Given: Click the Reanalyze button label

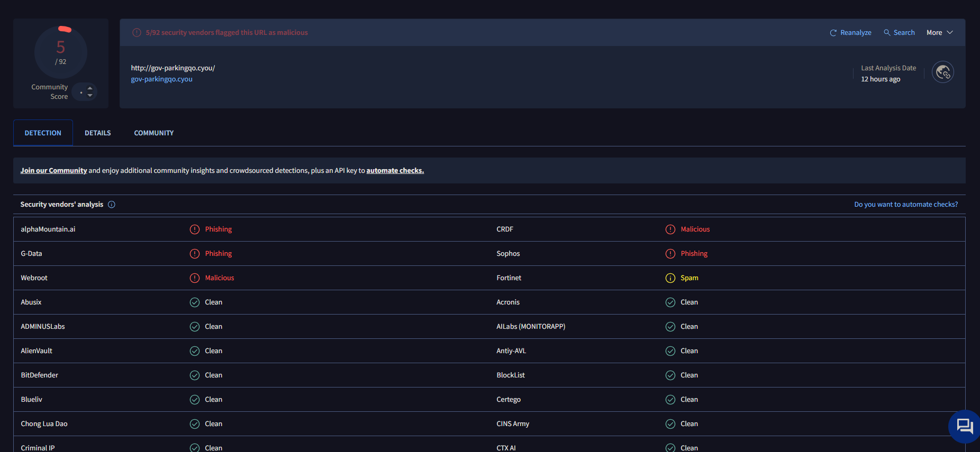Looking at the screenshot, I should [856, 33].
